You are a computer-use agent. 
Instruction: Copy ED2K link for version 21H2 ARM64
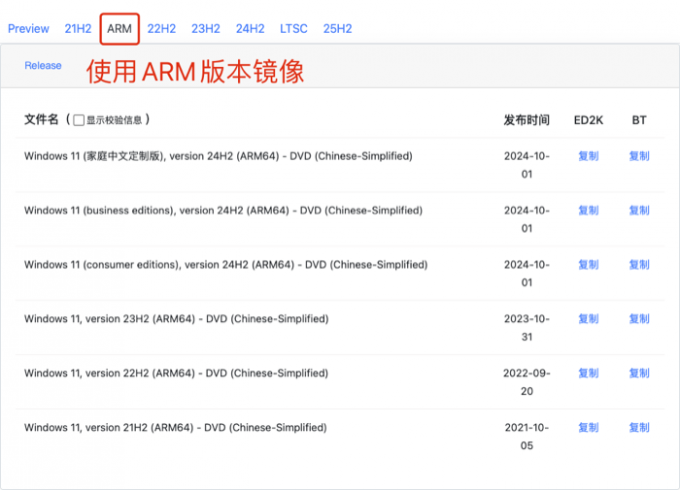[588, 428]
